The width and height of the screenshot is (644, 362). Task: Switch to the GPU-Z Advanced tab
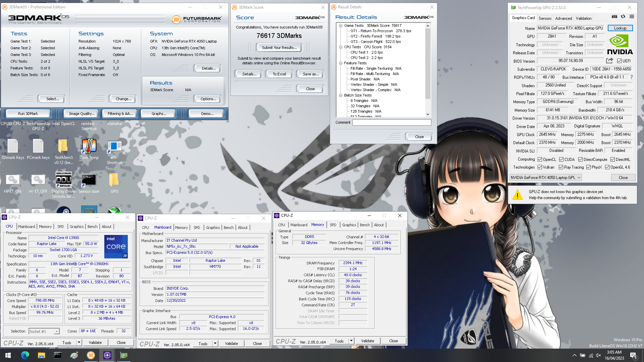pos(563,18)
